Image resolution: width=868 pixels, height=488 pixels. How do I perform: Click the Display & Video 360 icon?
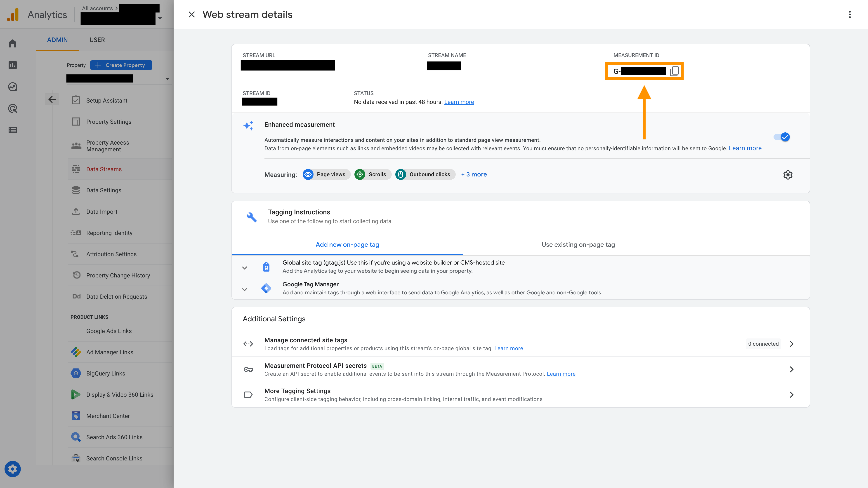75,394
